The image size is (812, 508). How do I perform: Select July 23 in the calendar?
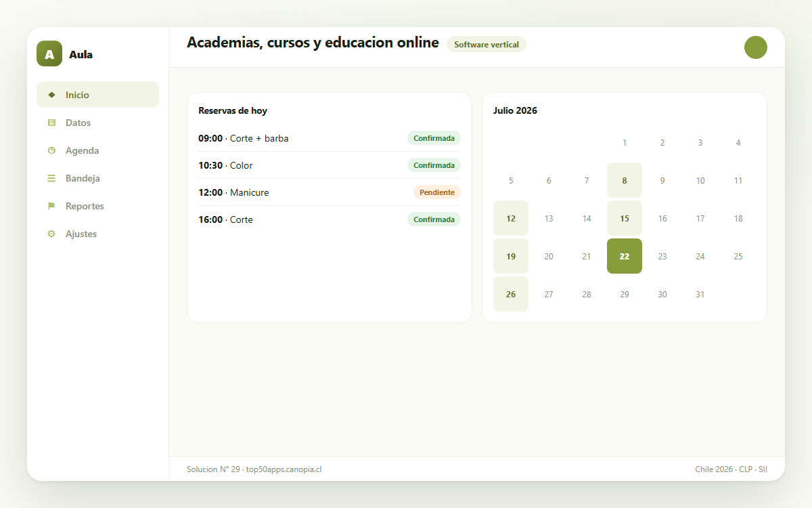click(x=662, y=256)
